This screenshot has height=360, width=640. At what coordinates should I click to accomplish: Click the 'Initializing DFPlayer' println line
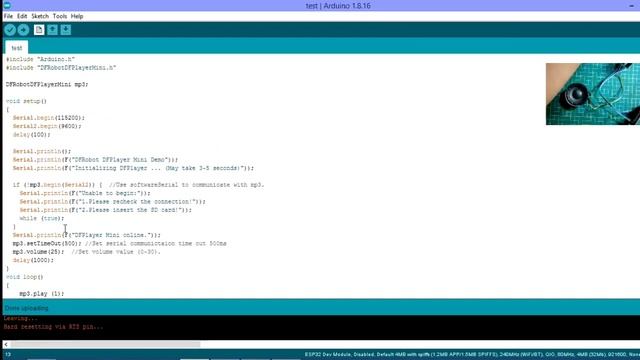coord(133,168)
